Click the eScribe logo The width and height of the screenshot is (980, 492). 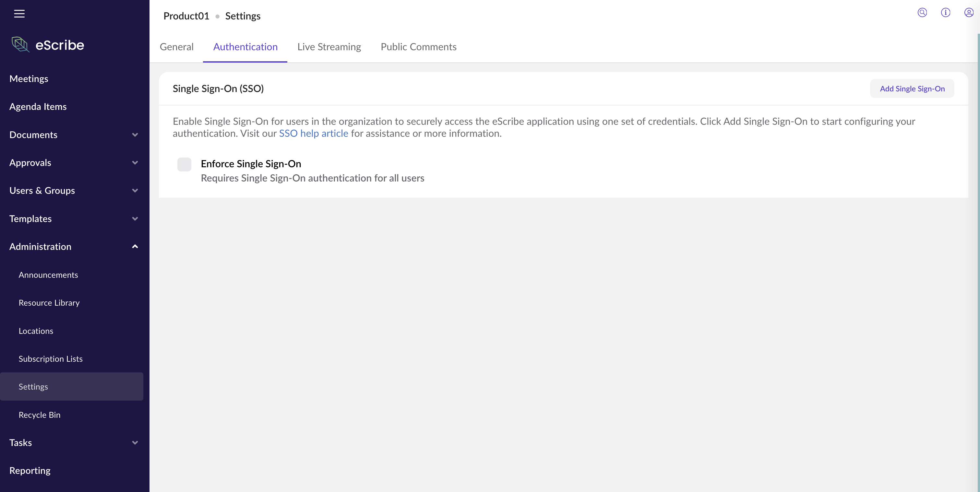[x=47, y=44]
